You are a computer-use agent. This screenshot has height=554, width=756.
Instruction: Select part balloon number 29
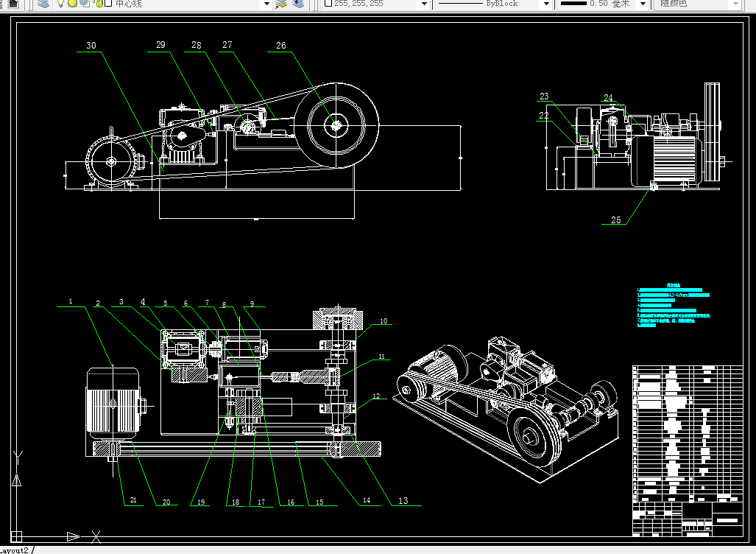pos(160,44)
